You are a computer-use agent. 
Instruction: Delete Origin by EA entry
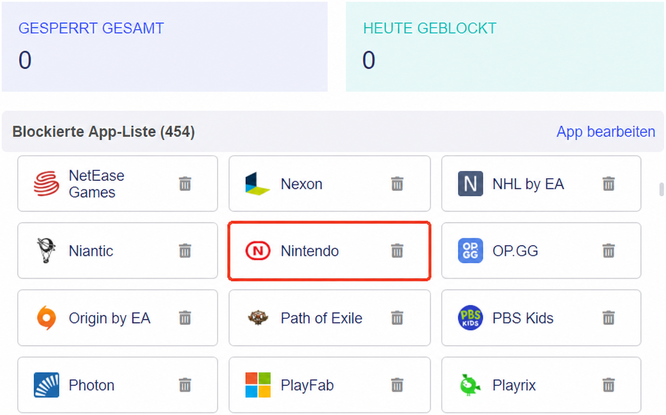(x=185, y=318)
